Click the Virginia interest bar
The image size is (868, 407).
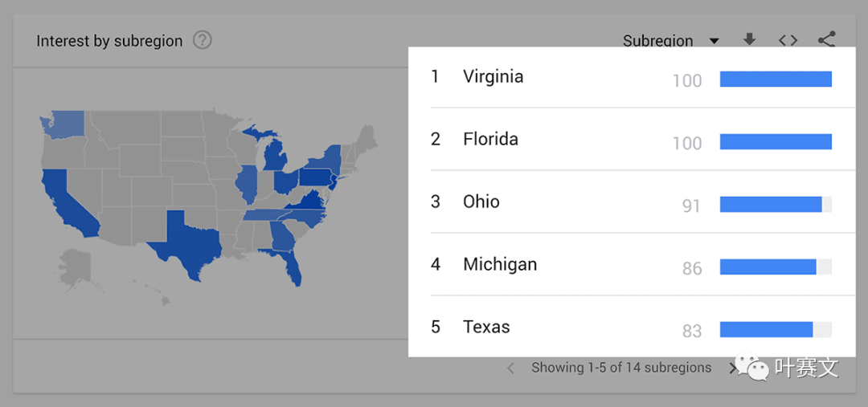click(776, 79)
